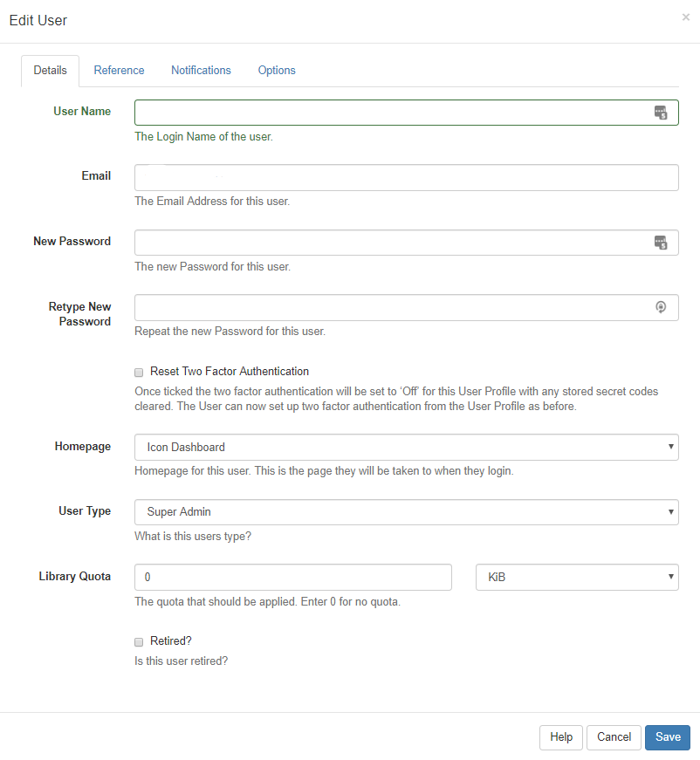
Task: Click the password generator icon in Retype field
Action: point(661,307)
